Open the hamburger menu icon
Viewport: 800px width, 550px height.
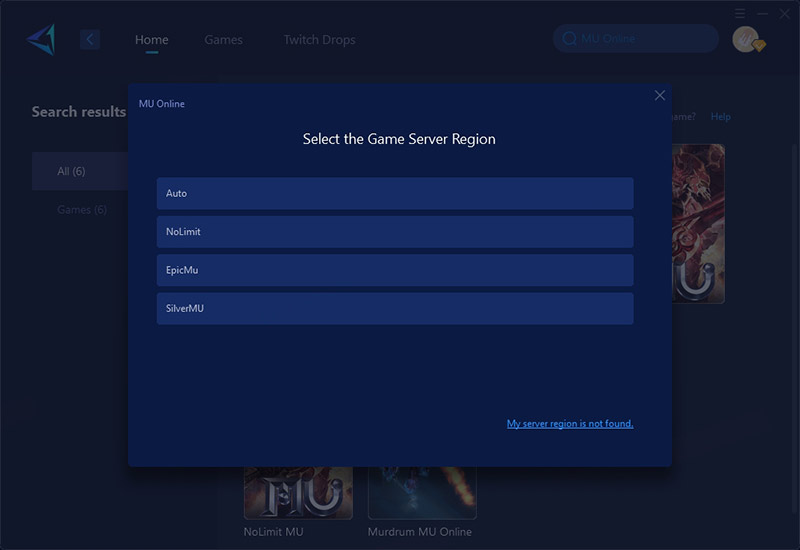(740, 14)
